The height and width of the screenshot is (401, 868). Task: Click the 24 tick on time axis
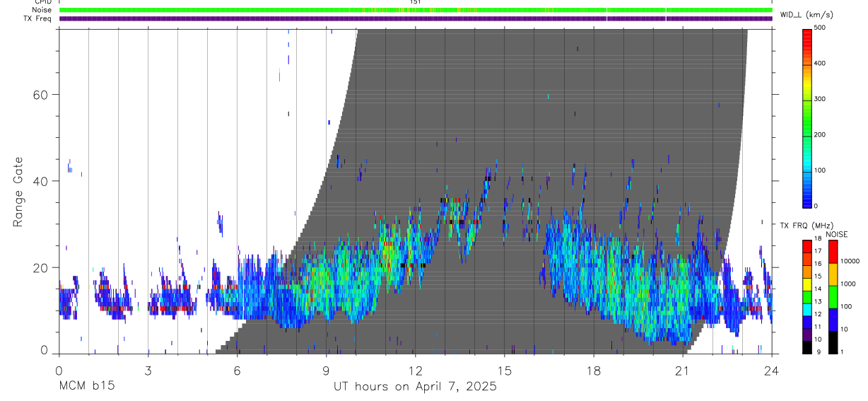[771, 371]
